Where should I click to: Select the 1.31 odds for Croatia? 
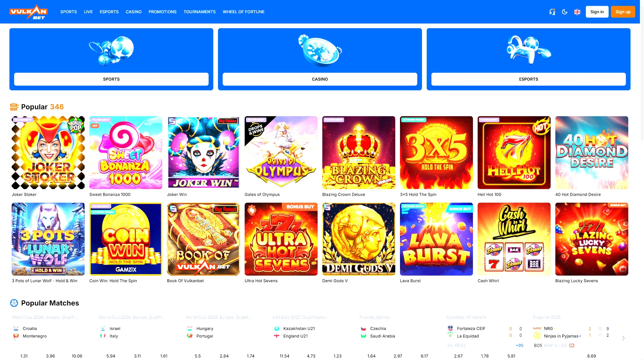[x=24, y=356]
